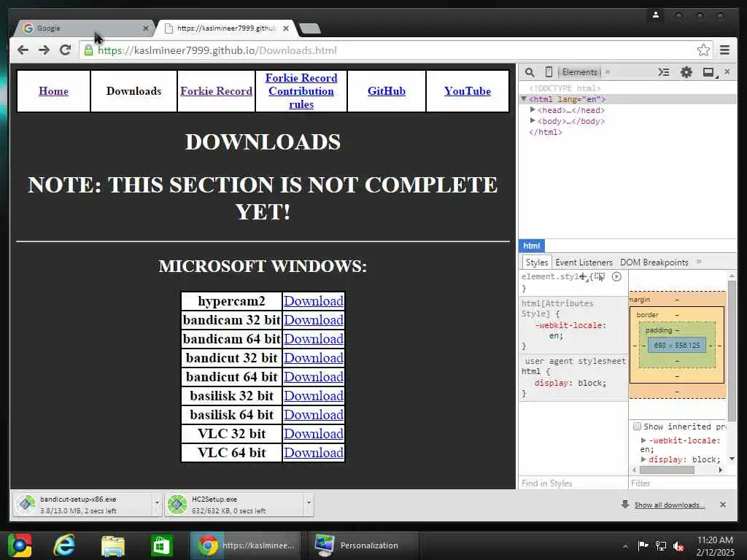
Task: Expand the computed -webkit-locale property
Action: [643, 440]
